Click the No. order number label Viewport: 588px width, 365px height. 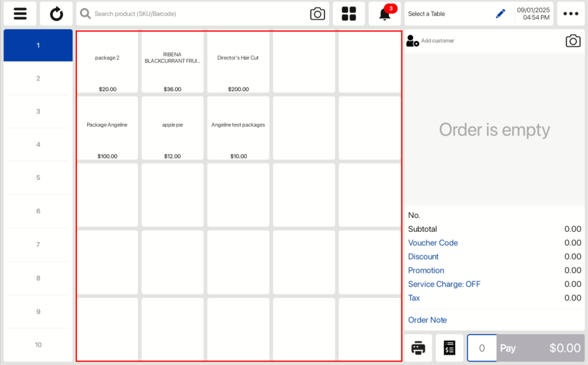(x=414, y=215)
